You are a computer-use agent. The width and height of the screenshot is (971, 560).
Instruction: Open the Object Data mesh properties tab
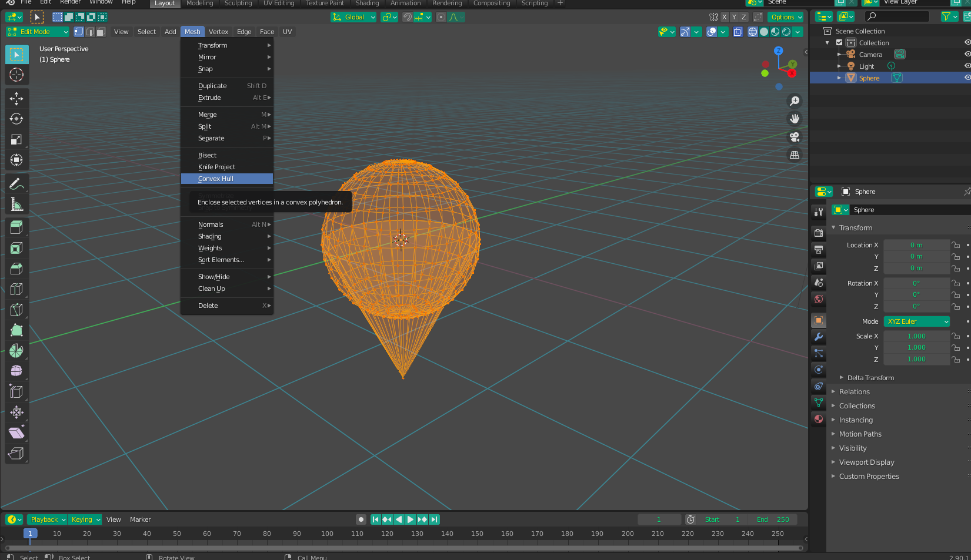819,403
